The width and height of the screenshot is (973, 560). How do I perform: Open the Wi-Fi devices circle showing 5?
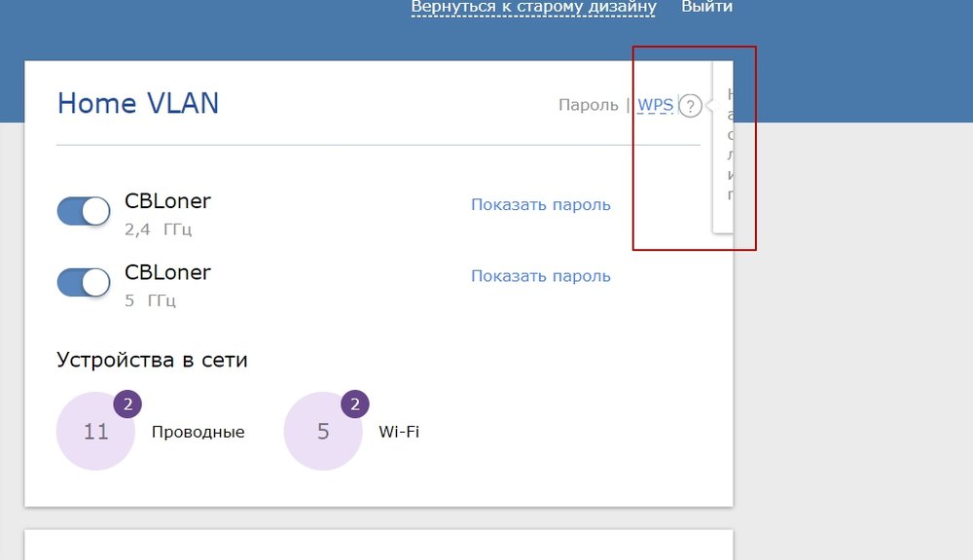click(x=323, y=431)
